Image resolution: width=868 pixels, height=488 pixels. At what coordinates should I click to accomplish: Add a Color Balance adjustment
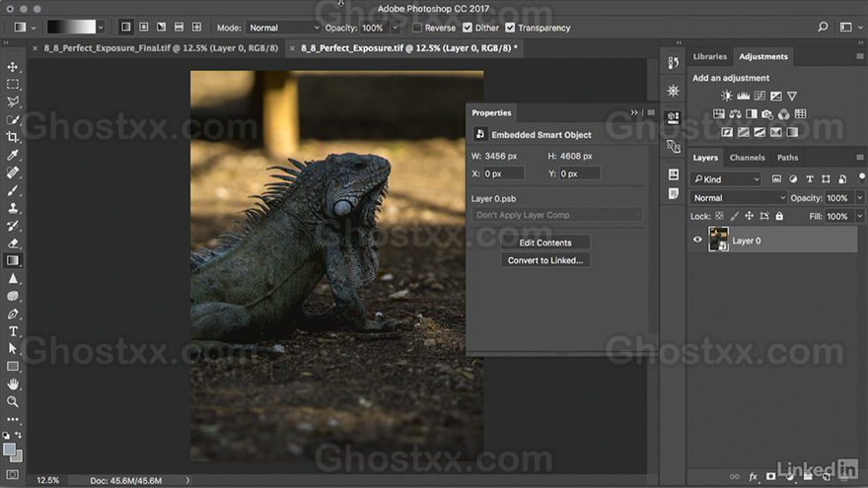(x=735, y=114)
